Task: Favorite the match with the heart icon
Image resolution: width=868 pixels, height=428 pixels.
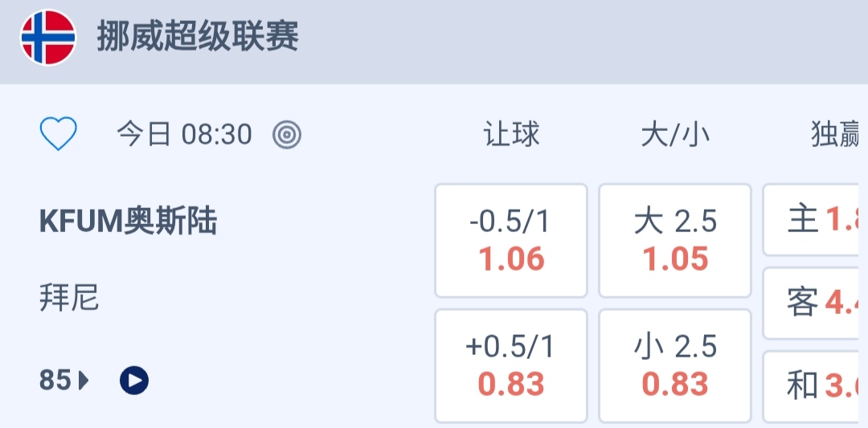Action: (x=59, y=134)
